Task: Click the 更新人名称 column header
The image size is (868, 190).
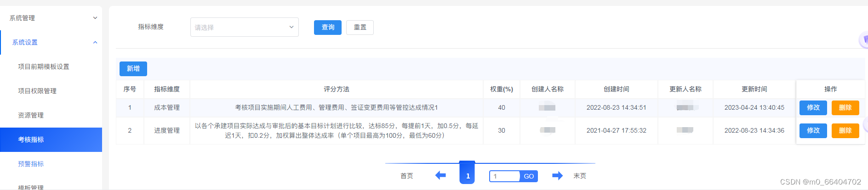Action: pyautogui.click(x=685, y=89)
